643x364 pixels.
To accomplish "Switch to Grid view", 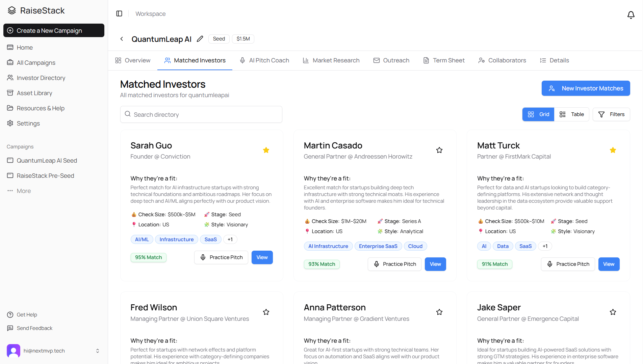I will (x=538, y=114).
